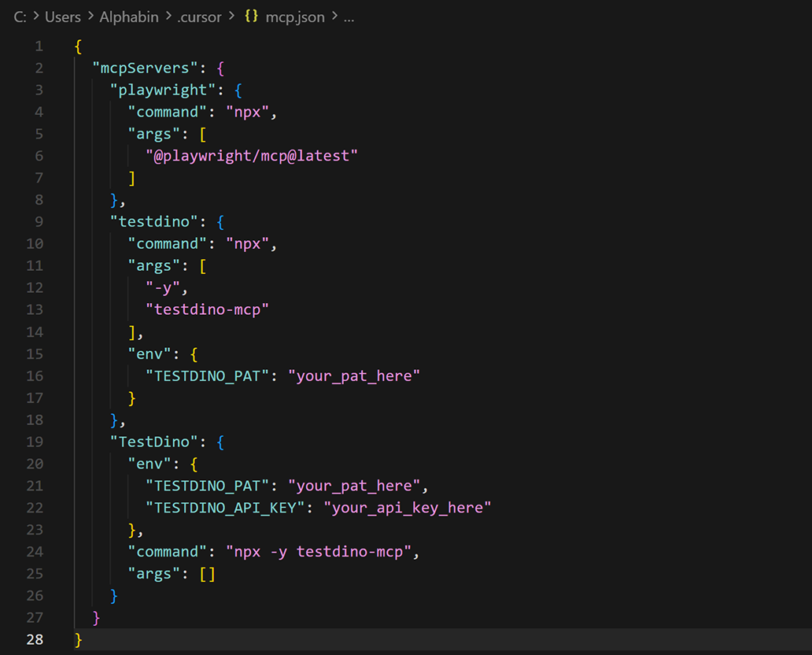
Task: Click the "-y" argument string
Action: 163,287
